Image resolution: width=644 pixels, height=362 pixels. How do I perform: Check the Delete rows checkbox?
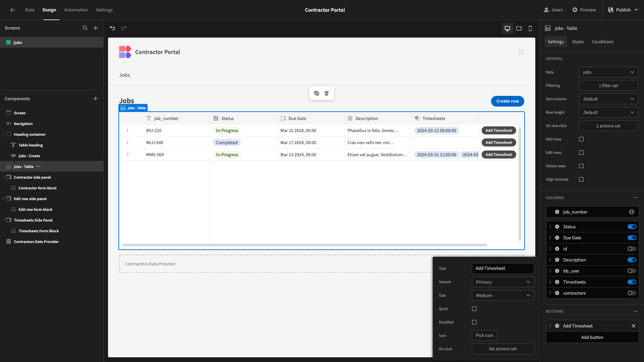581,166
